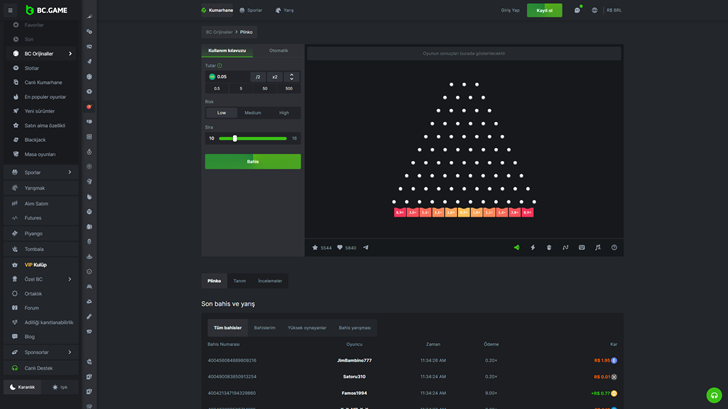Click BC Orijinaller breadcrumb link
Image resolution: width=728 pixels, height=409 pixels.
pyautogui.click(x=219, y=32)
